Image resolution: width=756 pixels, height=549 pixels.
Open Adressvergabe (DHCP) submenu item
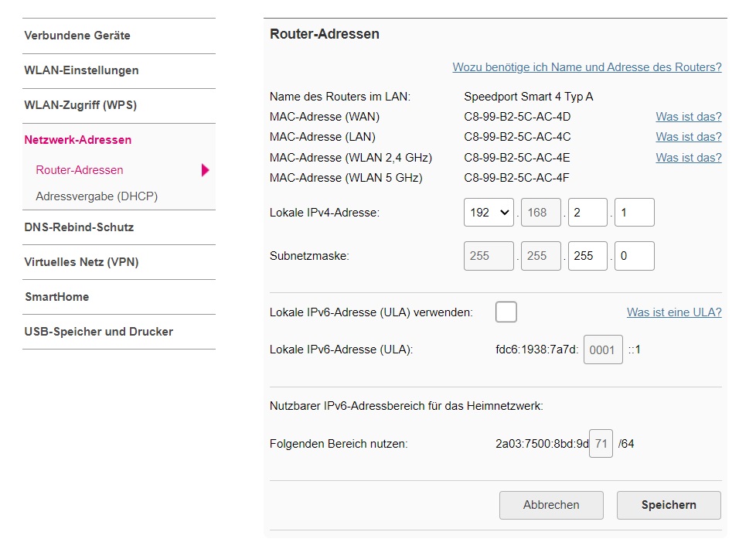click(x=97, y=196)
